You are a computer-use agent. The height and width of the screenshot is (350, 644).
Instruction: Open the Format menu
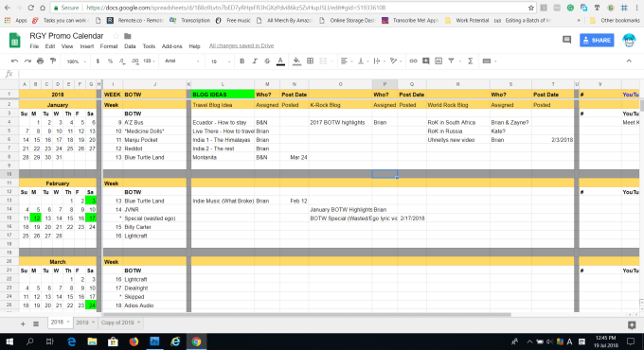pos(109,46)
